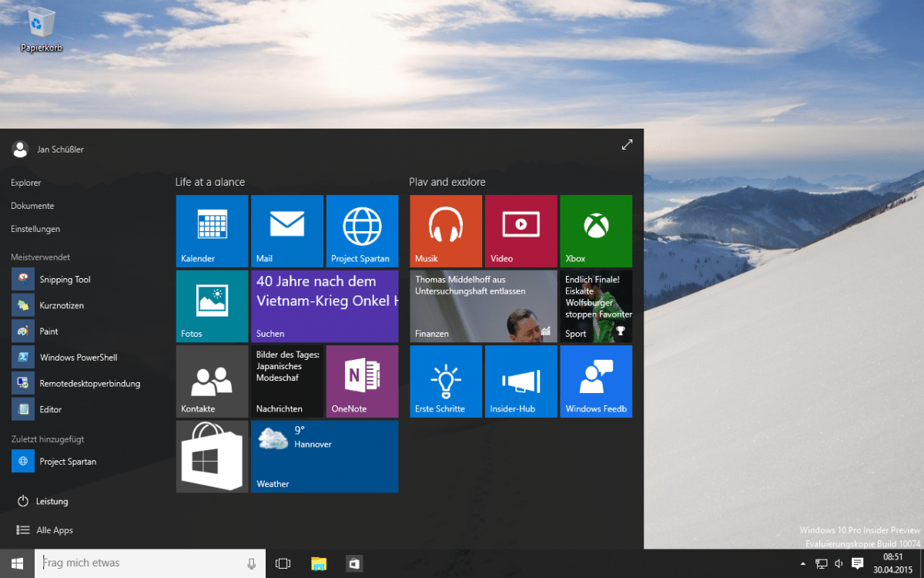The width and height of the screenshot is (924, 578).
Task: Show hidden system tray icons
Action: tap(803, 564)
